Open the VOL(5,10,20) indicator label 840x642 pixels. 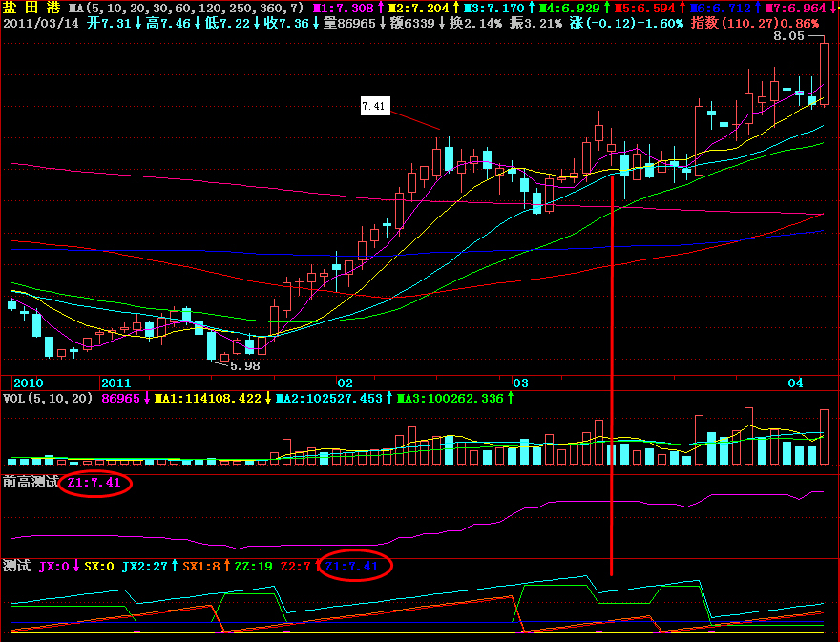tap(49, 398)
